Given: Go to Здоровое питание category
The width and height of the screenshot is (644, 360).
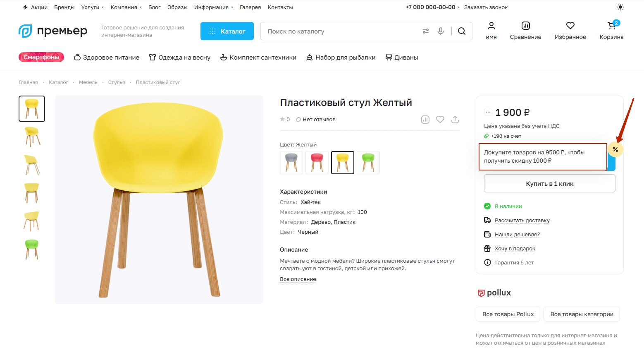Looking at the screenshot, I should click(107, 58).
